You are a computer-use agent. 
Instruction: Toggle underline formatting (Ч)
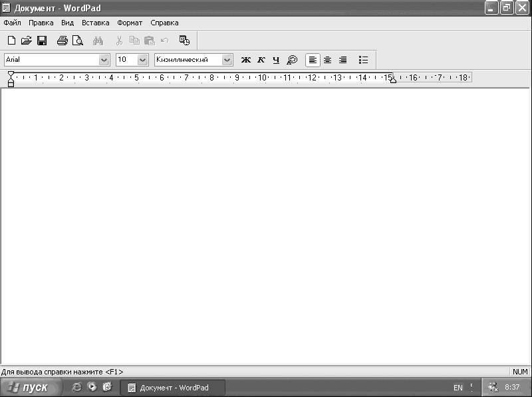[x=276, y=60]
